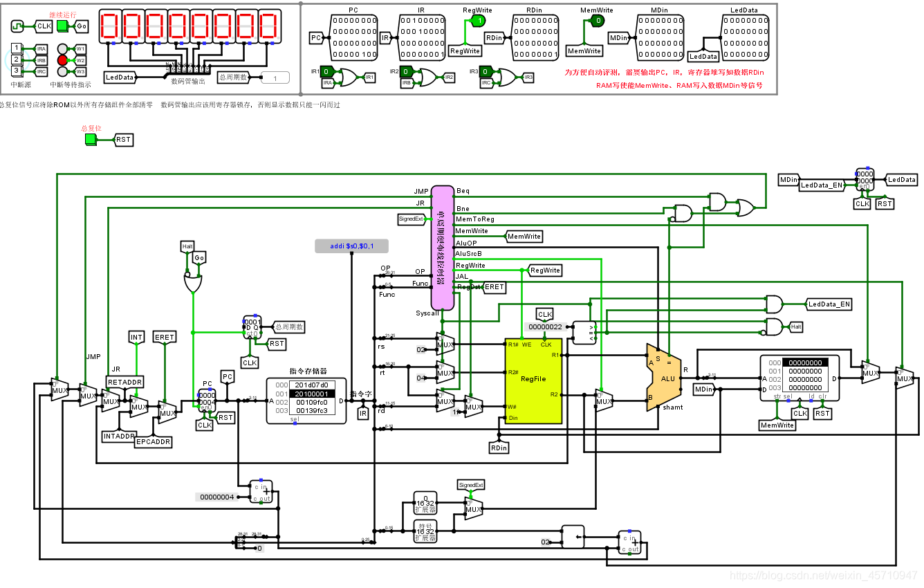Toggle the IR2 input pin value
Viewport: 924px width, 588px height.
(x=407, y=71)
